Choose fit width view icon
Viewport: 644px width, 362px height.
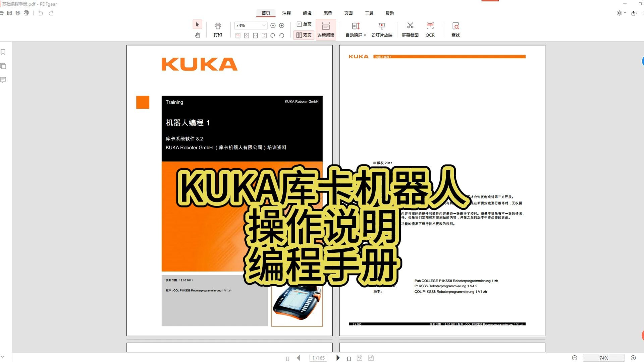[255, 36]
